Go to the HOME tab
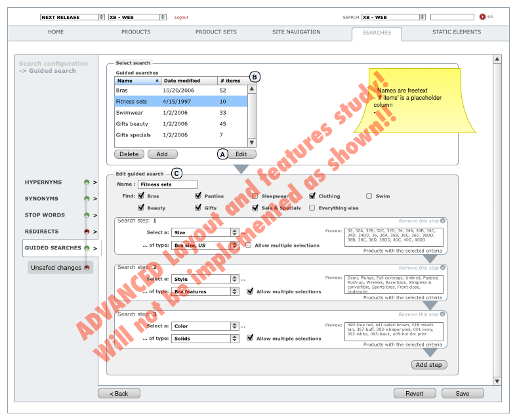Viewport: 517px width, 420px height. [56, 32]
